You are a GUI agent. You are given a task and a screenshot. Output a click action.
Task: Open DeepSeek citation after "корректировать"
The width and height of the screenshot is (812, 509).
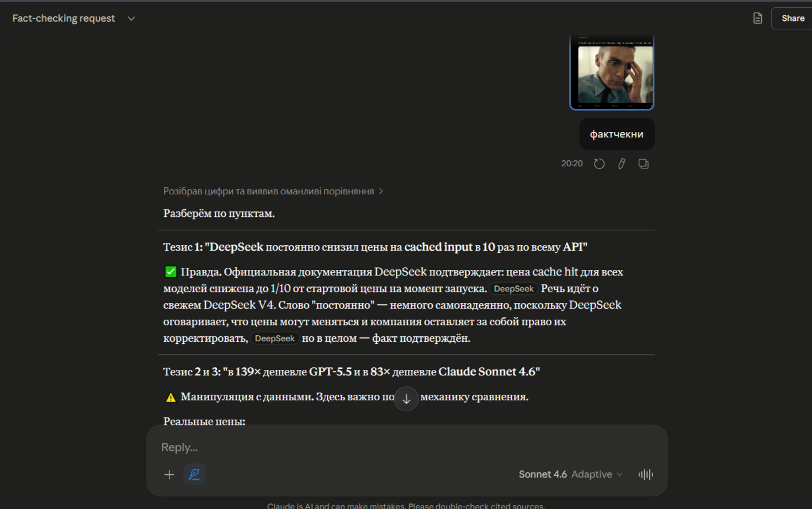pyautogui.click(x=274, y=338)
